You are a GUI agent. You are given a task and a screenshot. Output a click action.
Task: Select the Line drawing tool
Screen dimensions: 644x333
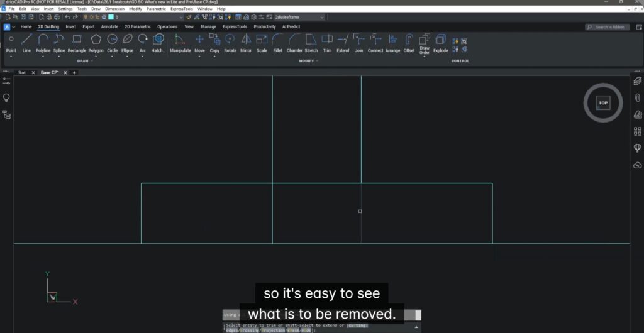(26, 43)
